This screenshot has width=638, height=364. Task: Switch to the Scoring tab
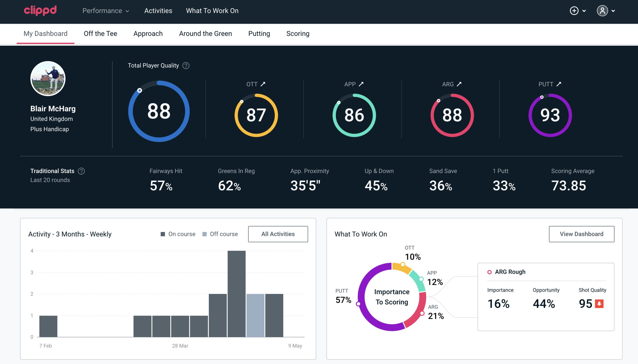[297, 33]
